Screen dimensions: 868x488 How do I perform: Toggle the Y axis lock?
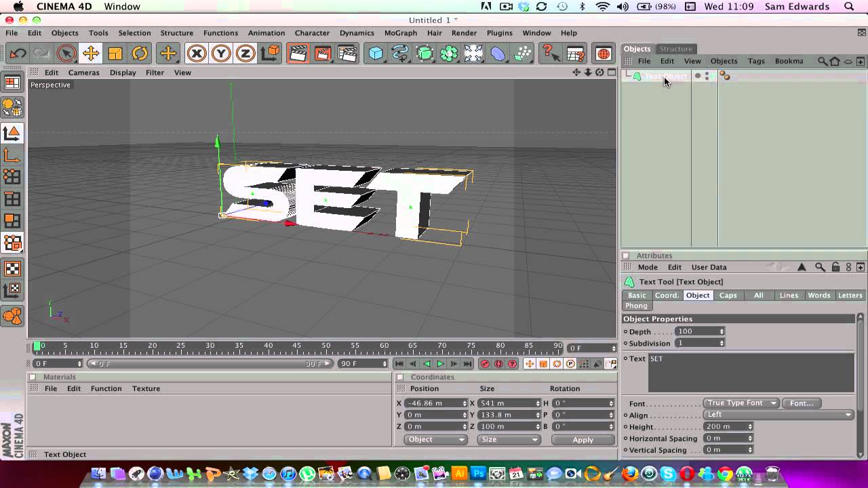pos(221,53)
